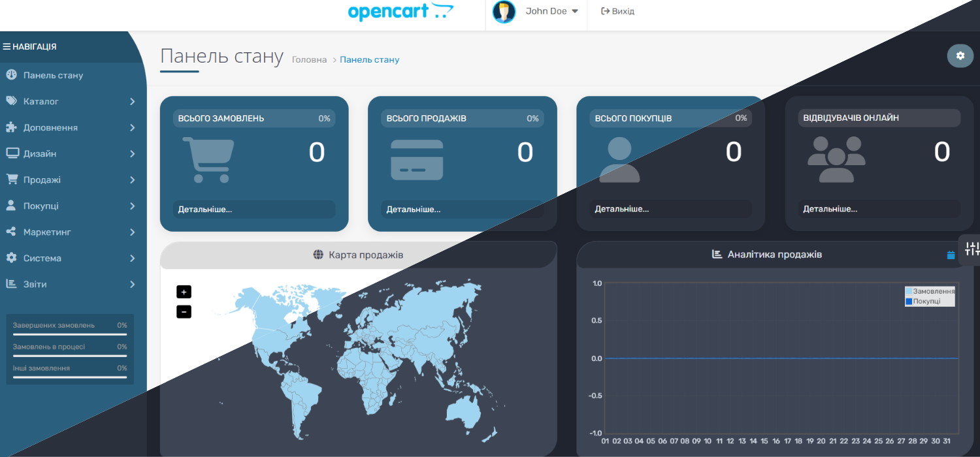
Task: Click the Вихід logout link
Action: [617, 11]
